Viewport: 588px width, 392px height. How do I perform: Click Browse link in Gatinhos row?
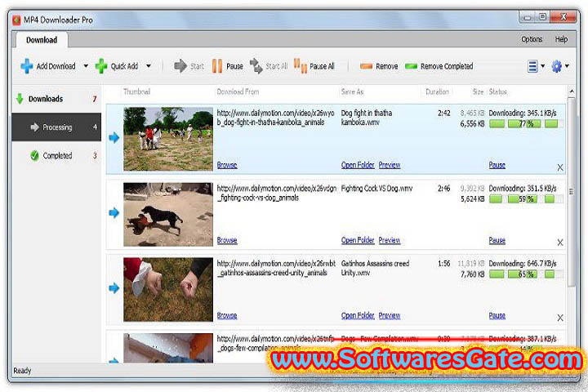click(x=227, y=316)
